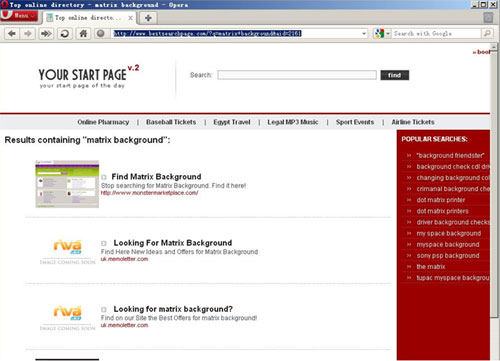Open popular search 'crimanal background'

tap(453, 189)
